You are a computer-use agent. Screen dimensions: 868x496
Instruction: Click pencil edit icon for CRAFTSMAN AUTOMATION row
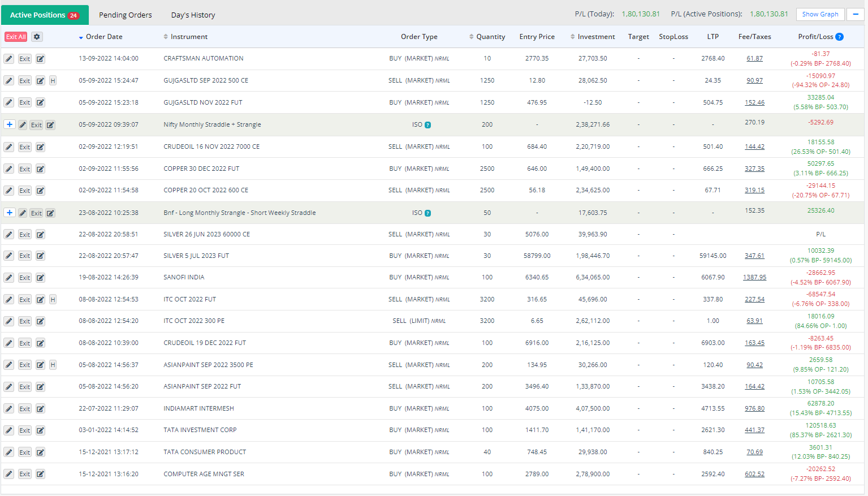[9, 59]
